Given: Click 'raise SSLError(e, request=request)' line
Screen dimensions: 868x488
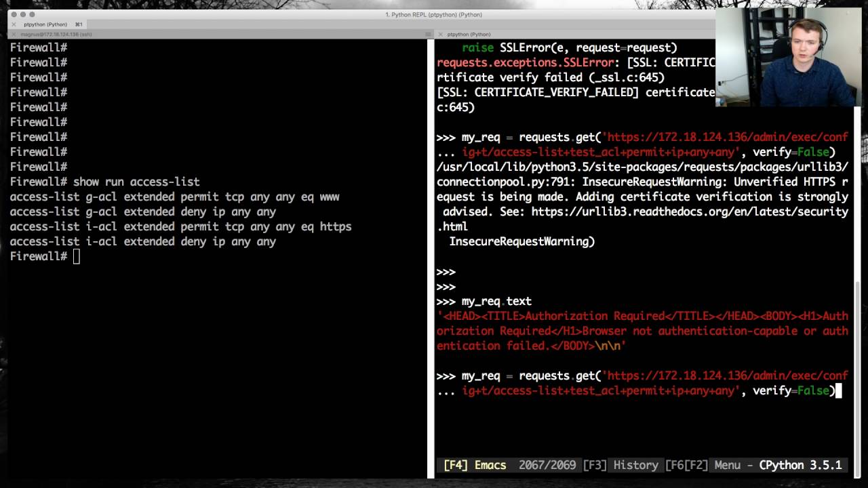Looking at the screenshot, I should 570,47.
